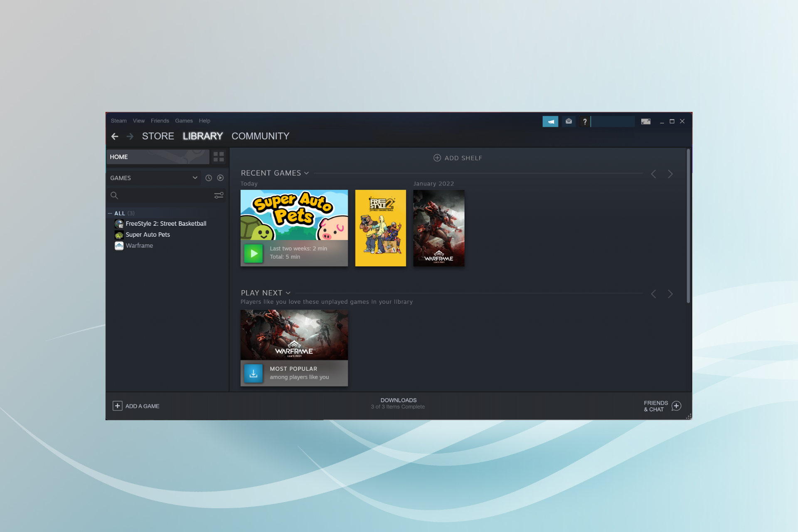Viewport: 798px width, 532px height.
Task: Open advanced filter sliders icon
Action: pos(219,195)
